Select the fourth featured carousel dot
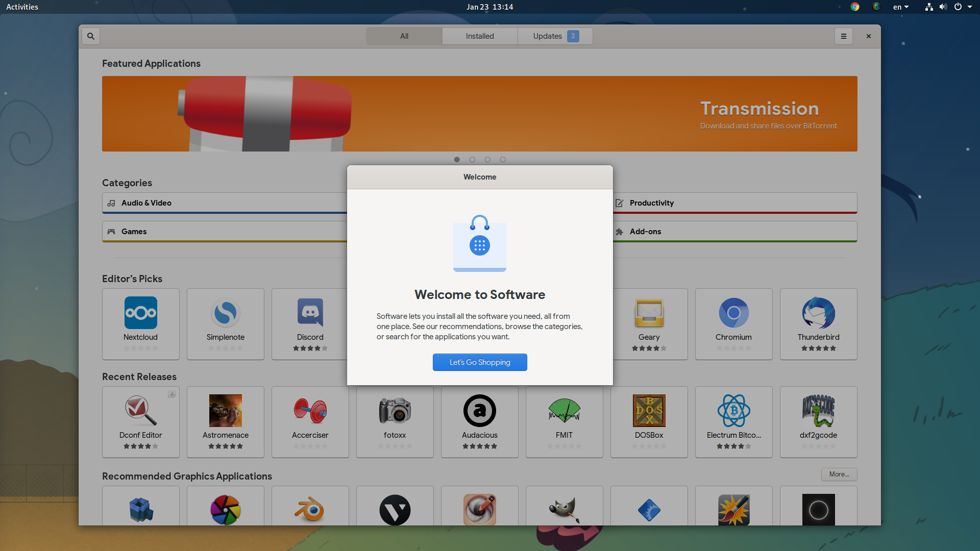 [x=503, y=160]
